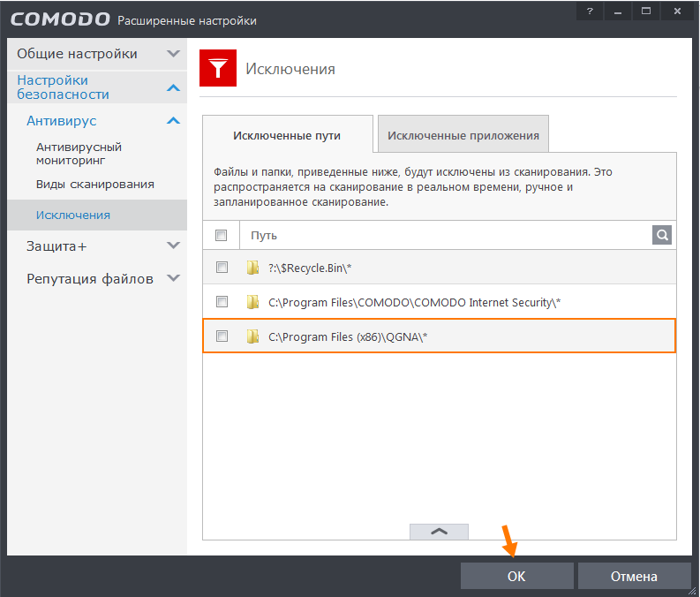Open the bottom panel handle with up arrow
The image size is (700, 597).
click(x=439, y=532)
